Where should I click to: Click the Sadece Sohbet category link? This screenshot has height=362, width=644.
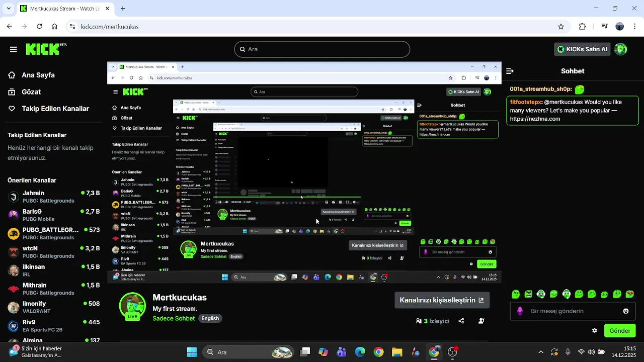[174, 318]
